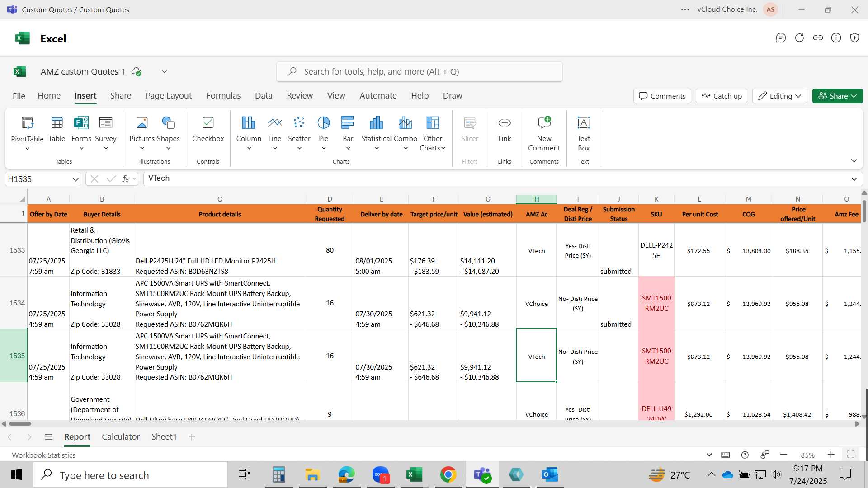The height and width of the screenshot is (488, 868).
Task: Open the Calculator sheet tab
Action: click(x=121, y=437)
